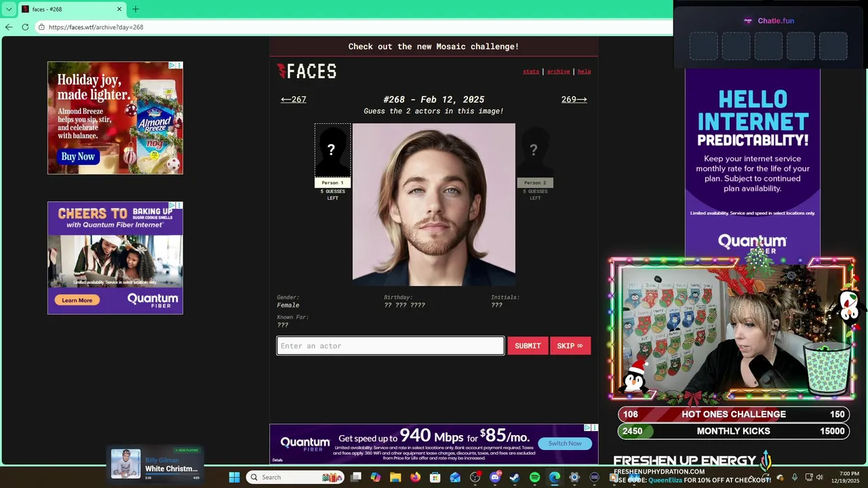This screenshot has width=868, height=488.
Task: Open Steam from taskbar
Action: click(x=515, y=477)
